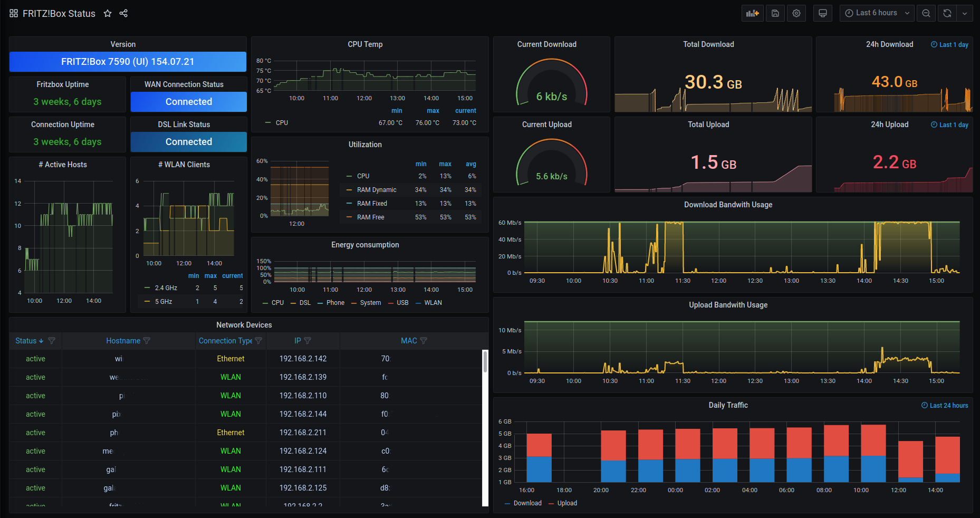
Task: Sort Utilization legend by max column
Action: pos(445,164)
